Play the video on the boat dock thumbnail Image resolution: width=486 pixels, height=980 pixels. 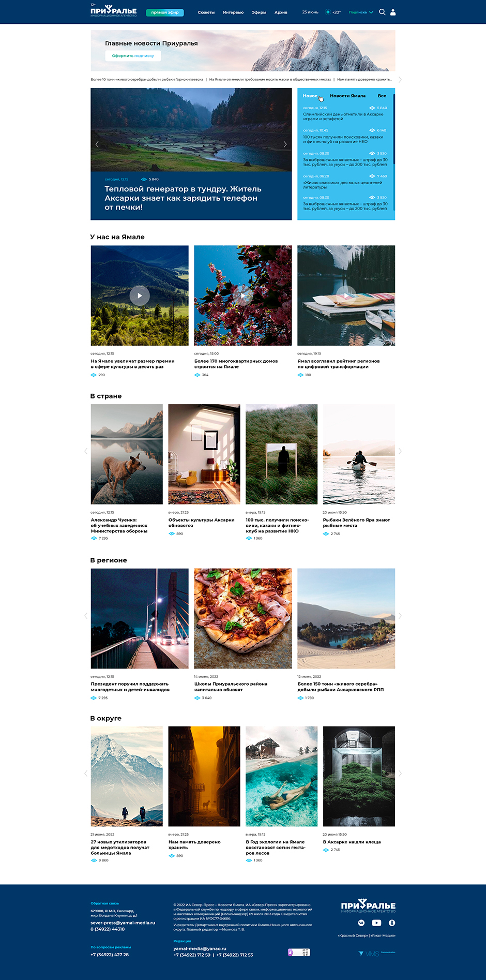coord(346,295)
